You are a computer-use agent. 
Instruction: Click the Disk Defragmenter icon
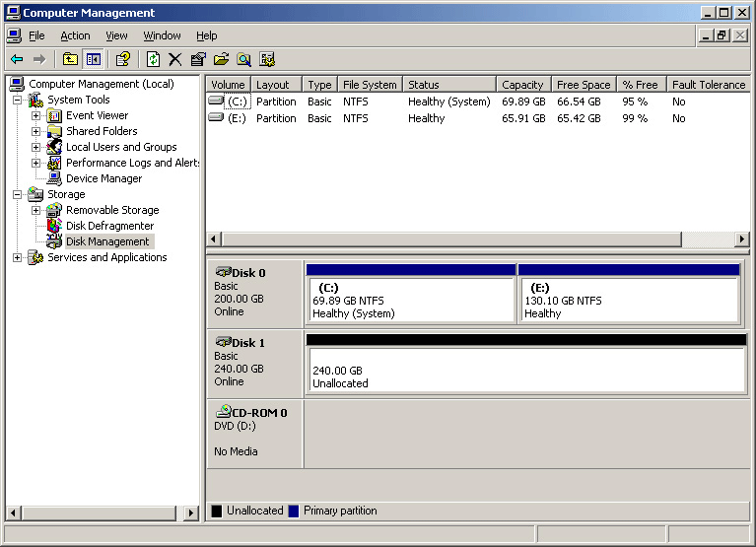[x=54, y=226]
